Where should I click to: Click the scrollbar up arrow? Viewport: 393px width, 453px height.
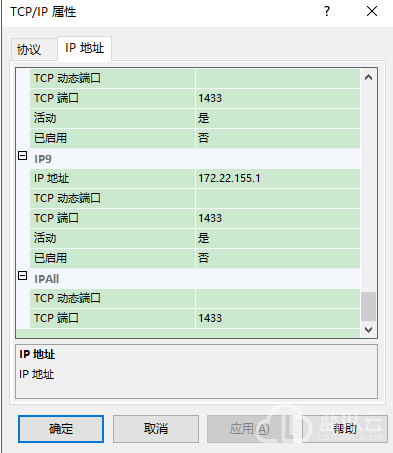[x=368, y=78]
